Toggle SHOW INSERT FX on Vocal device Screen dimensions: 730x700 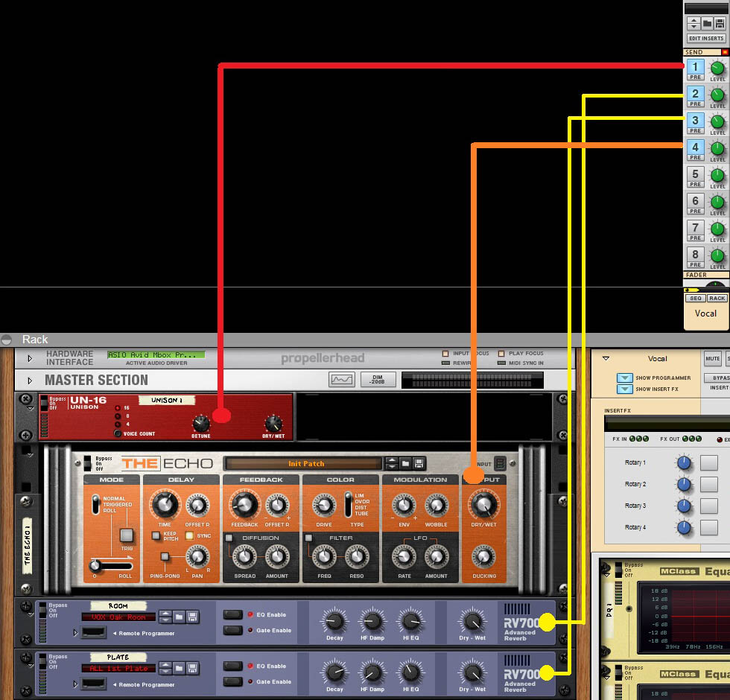pos(625,389)
